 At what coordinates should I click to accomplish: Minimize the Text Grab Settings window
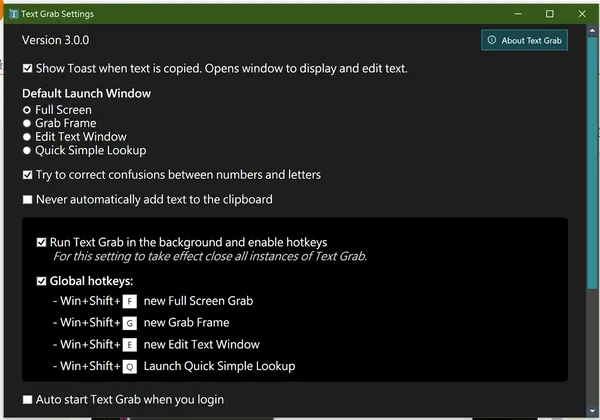coord(518,14)
